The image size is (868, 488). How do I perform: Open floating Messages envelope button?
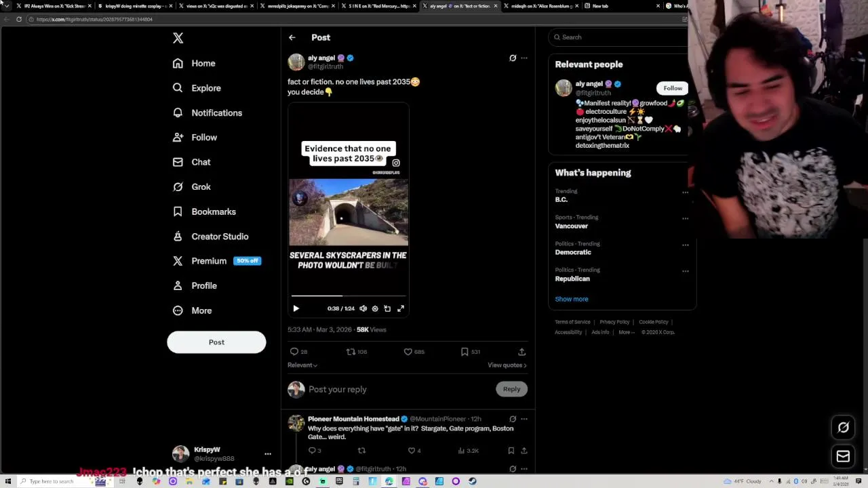pos(844,457)
